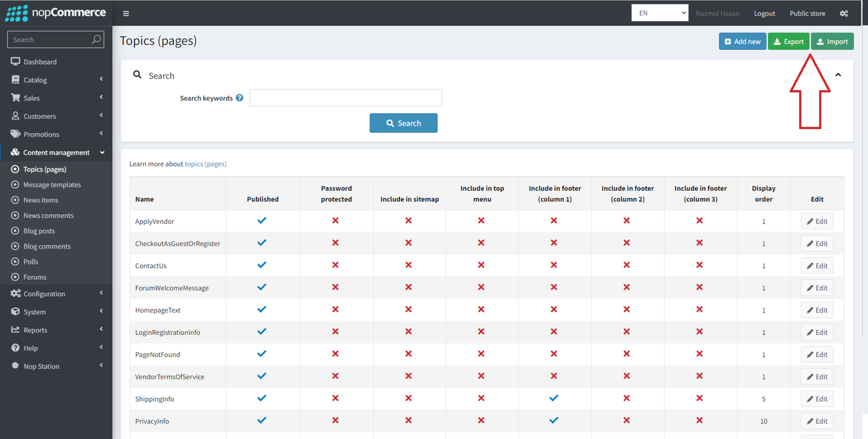868x439 pixels.
Task: Click Edit button for ShippingInfo row
Action: coord(817,399)
